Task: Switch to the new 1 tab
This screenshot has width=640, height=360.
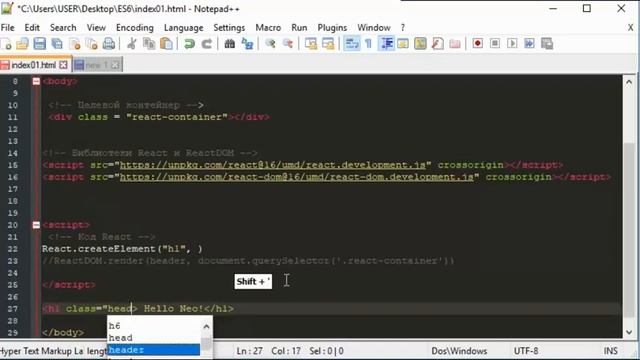Action: click(x=96, y=65)
